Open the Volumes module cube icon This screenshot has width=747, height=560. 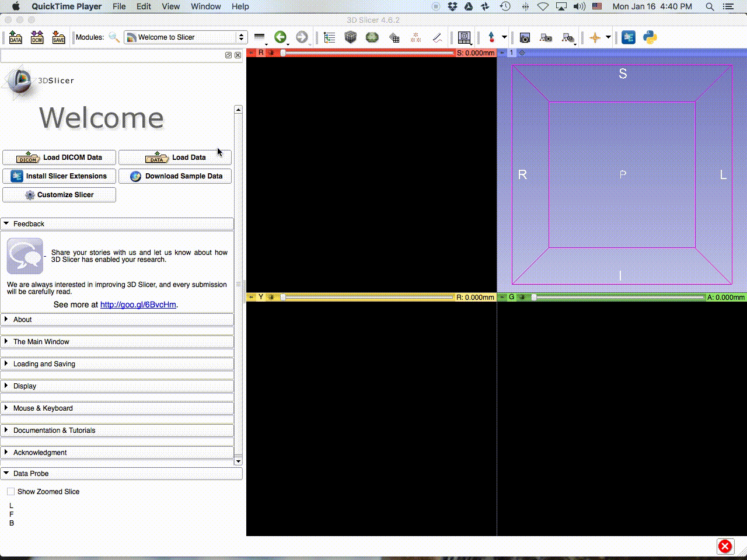tap(350, 37)
